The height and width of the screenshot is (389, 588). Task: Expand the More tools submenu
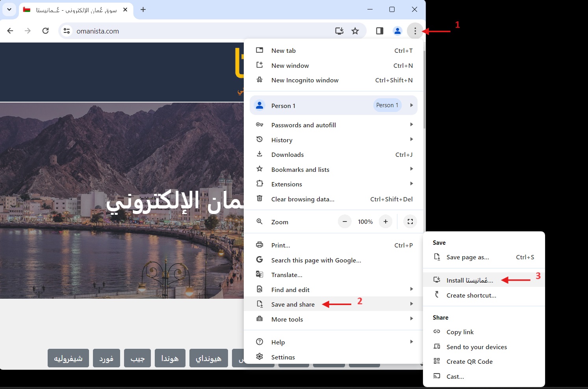pyautogui.click(x=334, y=319)
